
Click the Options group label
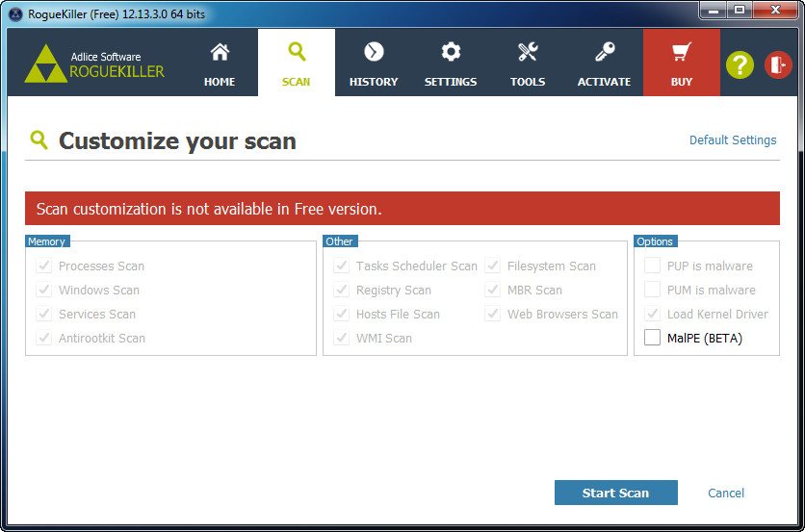coord(655,241)
